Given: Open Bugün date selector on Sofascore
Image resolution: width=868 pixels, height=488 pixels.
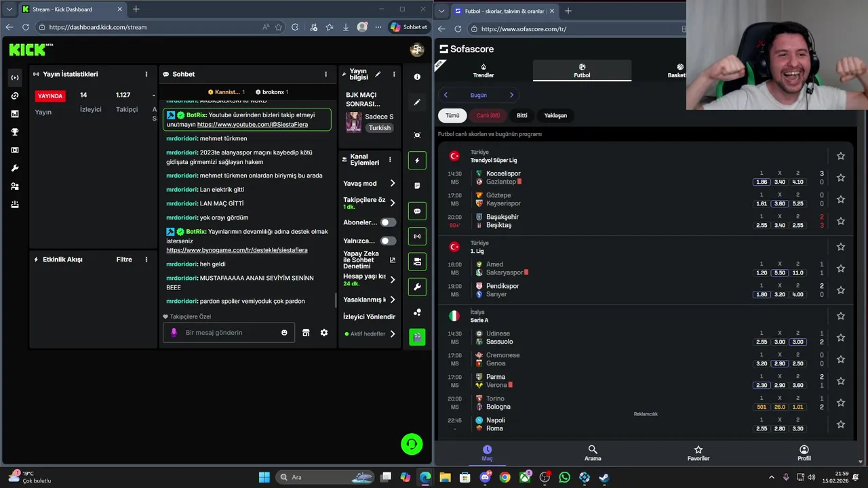Looking at the screenshot, I should click(478, 95).
